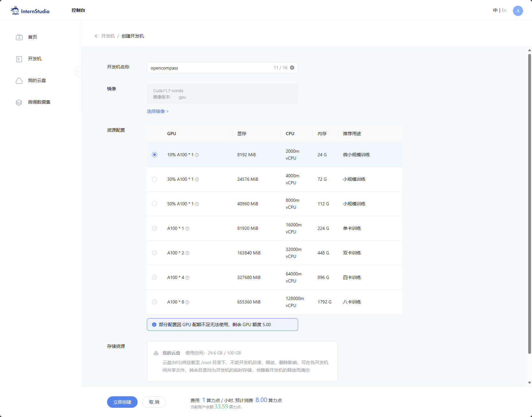
Task: Select the A100 * 8 radio button
Action: [x=155, y=302]
